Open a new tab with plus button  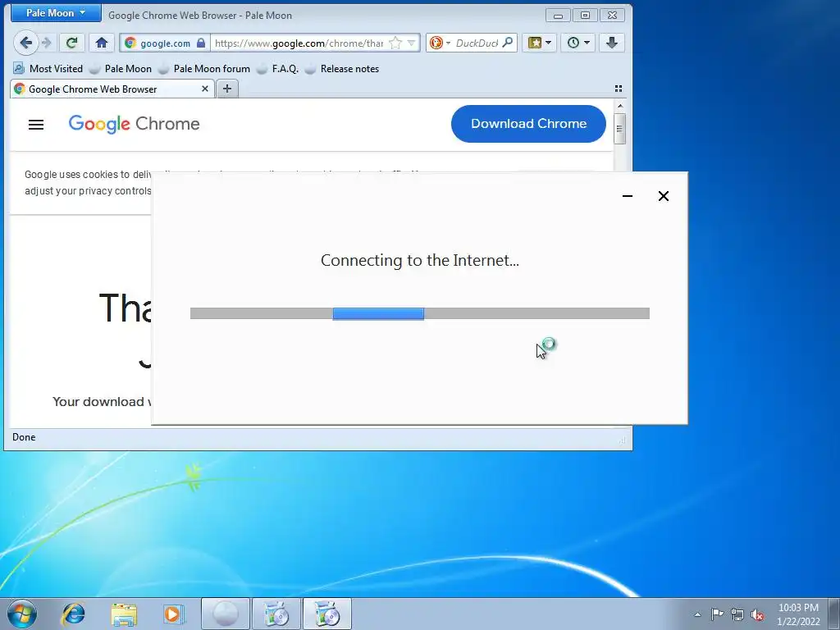coord(227,89)
